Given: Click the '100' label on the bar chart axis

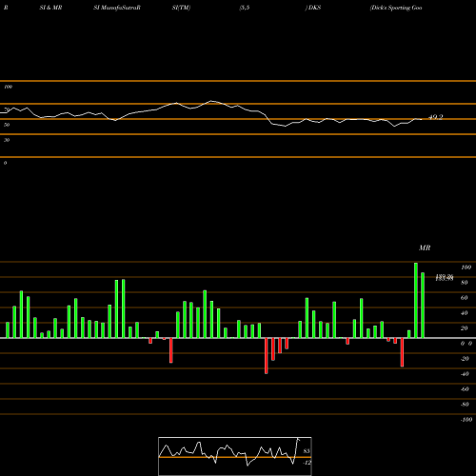Looking at the screenshot, I should click(466, 268).
